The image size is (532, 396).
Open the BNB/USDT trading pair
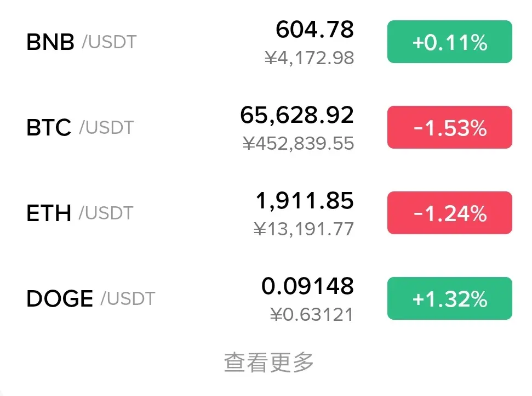coord(266,42)
